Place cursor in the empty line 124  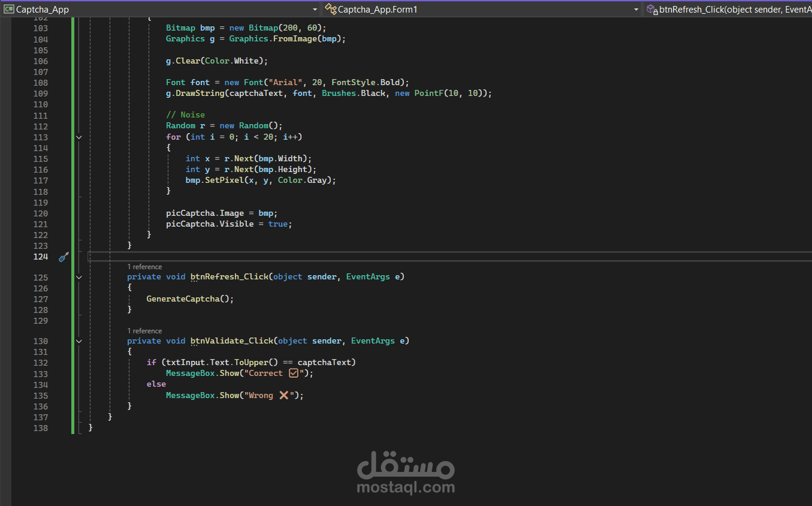click(x=449, y=257)
